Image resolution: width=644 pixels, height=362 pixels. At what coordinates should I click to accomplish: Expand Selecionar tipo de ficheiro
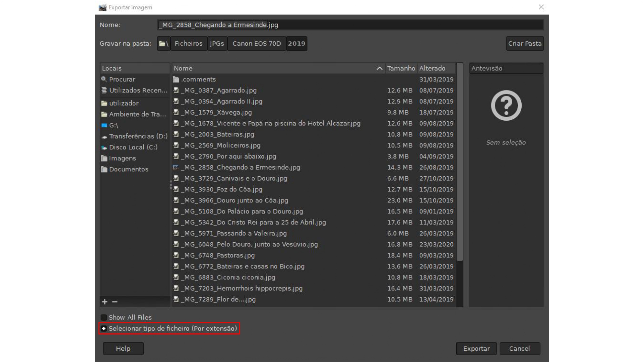tap(104, 329)
